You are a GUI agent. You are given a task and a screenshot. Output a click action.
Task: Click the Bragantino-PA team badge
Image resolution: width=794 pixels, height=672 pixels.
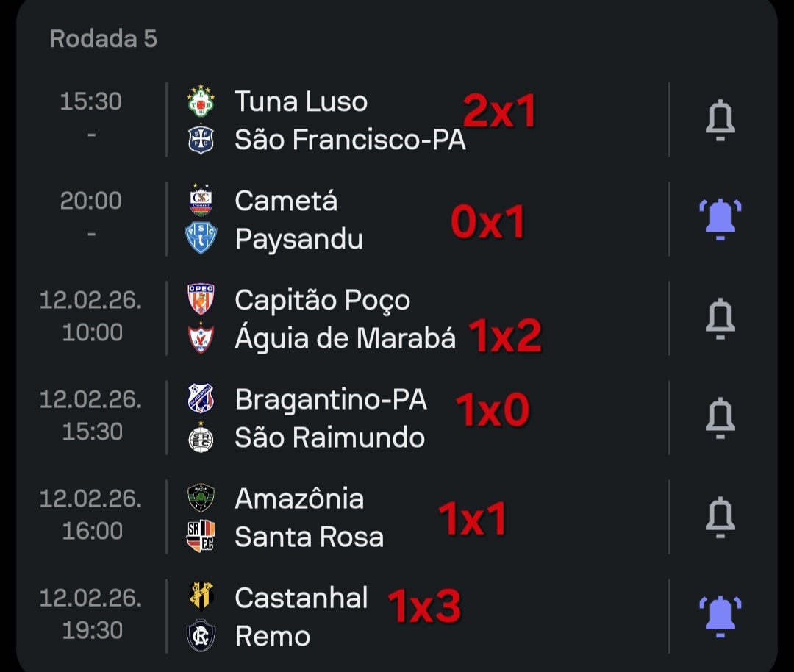click(x=201, y=398)
